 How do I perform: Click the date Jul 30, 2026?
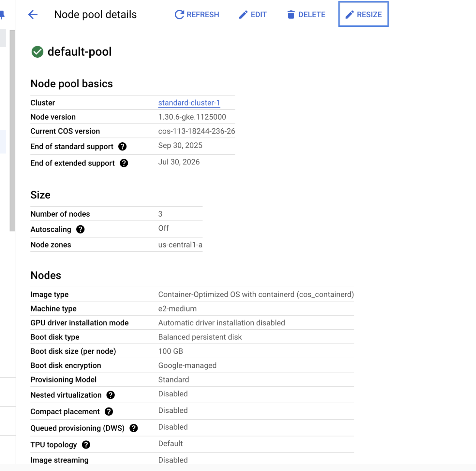[179, 162]
